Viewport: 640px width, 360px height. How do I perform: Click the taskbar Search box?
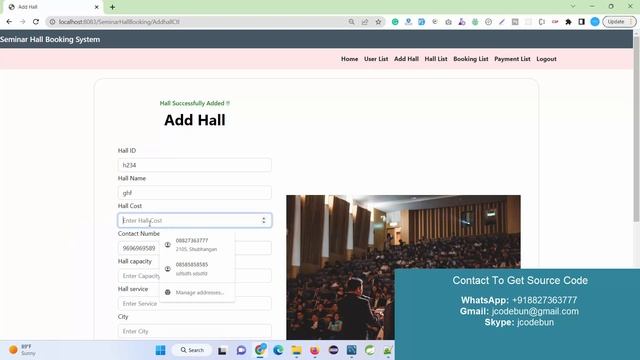click(192, 350)
